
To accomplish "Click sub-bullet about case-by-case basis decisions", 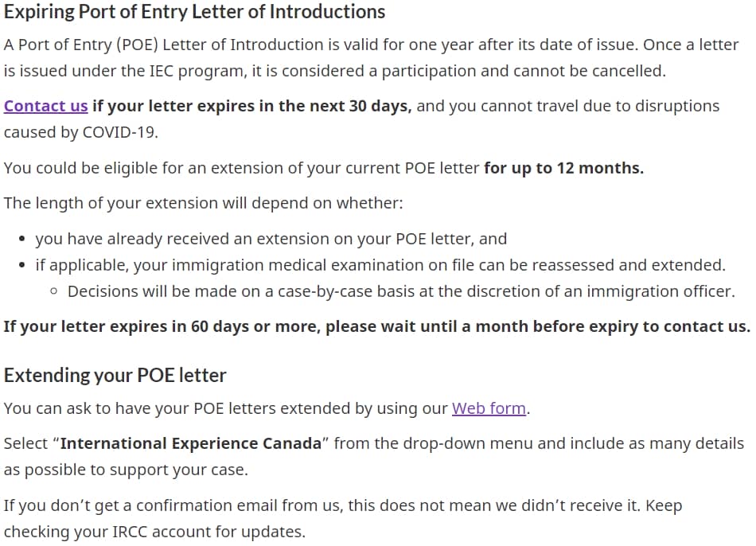I will (401, 291).
